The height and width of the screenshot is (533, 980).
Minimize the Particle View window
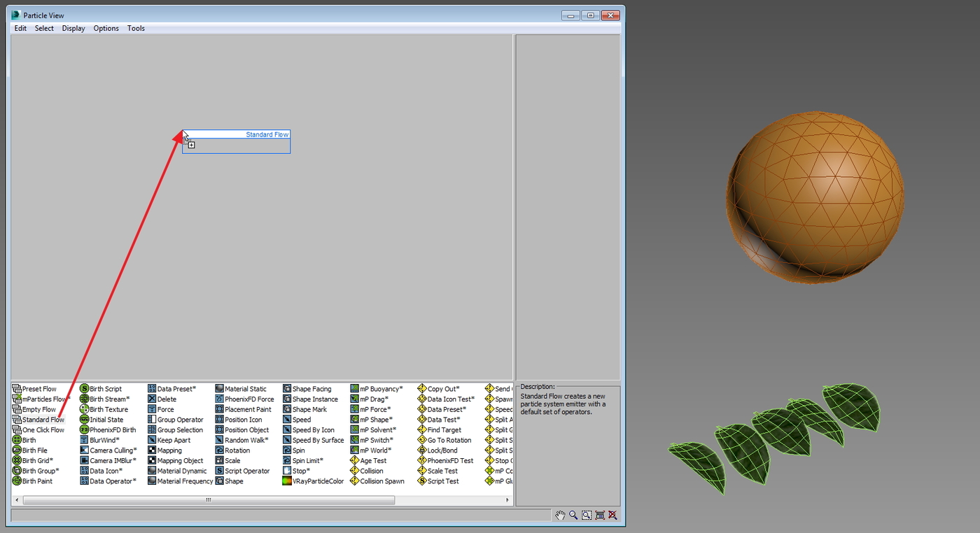click(x=570, y=15)
